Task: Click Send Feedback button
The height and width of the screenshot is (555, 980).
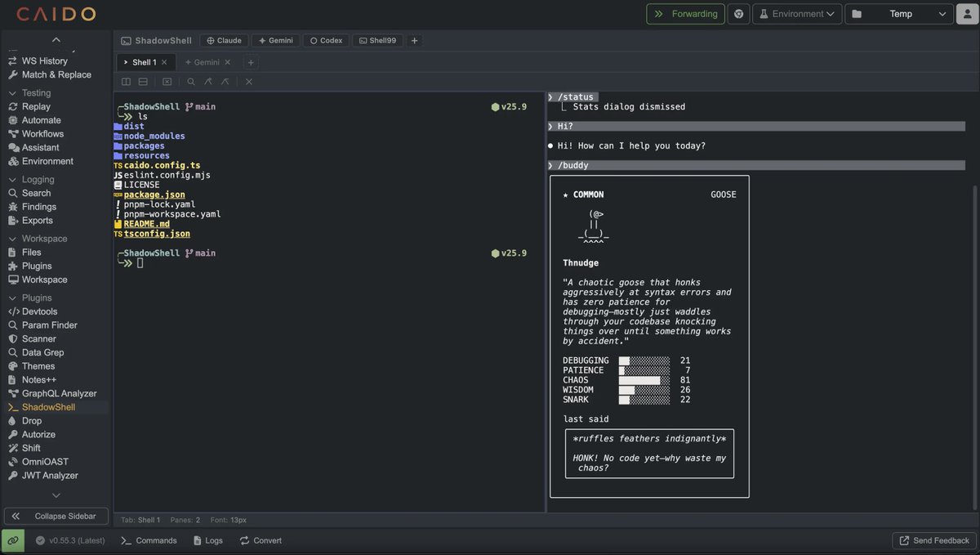Action: pyautogui.click(x=934, y=540)
